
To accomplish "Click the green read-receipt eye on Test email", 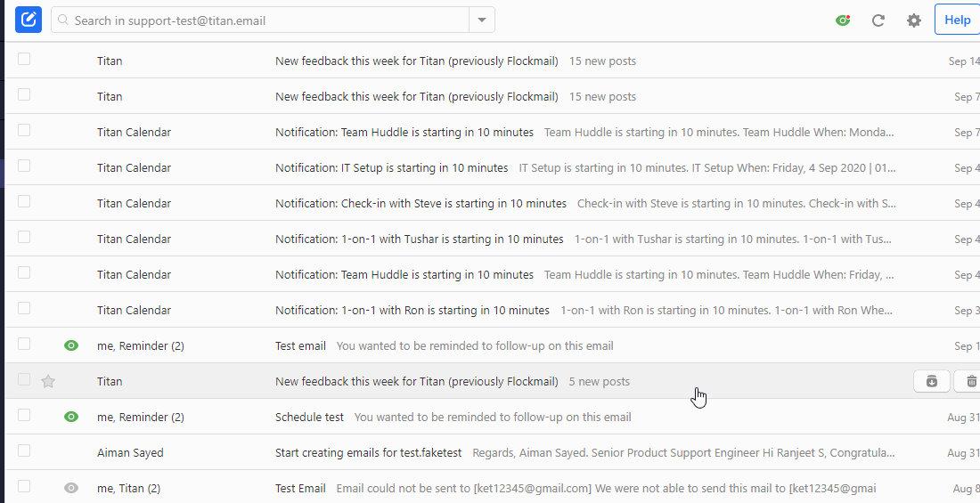I will [x=71, y=345].
